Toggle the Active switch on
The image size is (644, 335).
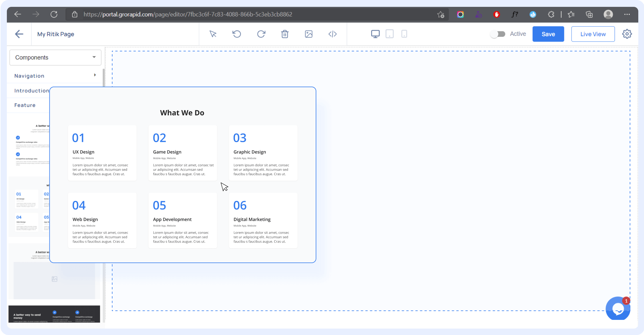(x=498, y=34)
